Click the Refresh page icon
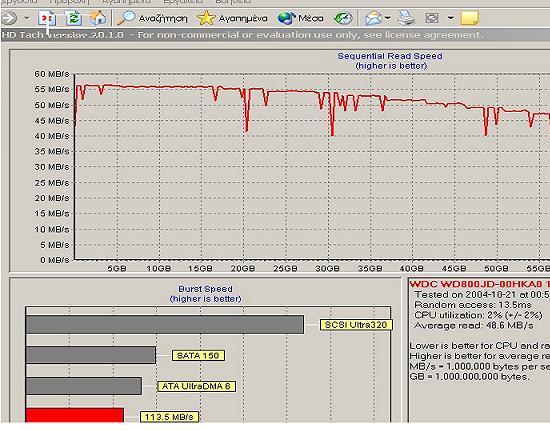The width and height of the screenshot is (550, 430). coord(73,18)
